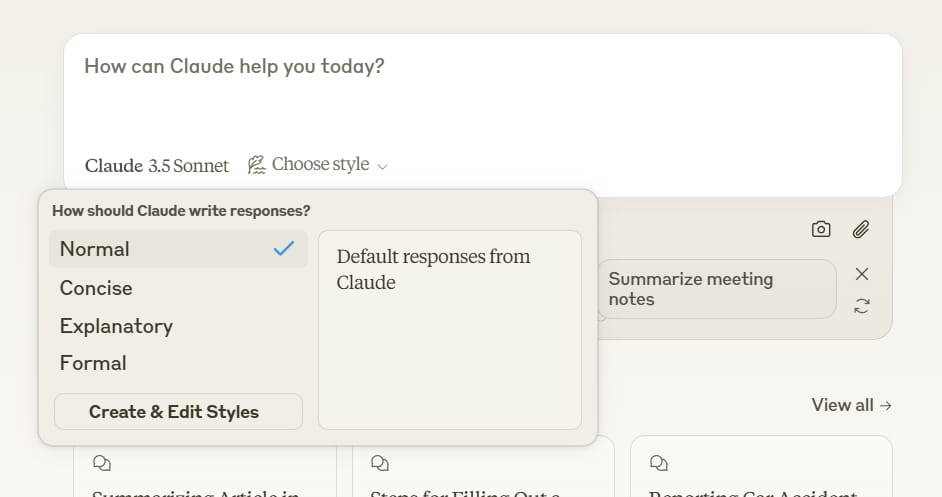Click the Summarize meeting notes suggestion
Image resolution: width=942 pixels, height=497 pixels.
point(716,289)
